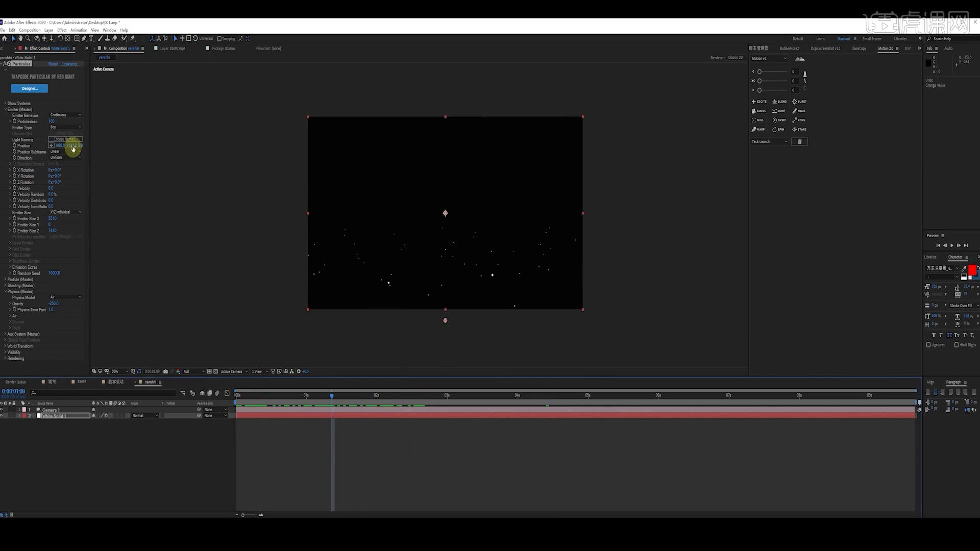This screenshot has height=551, width=980.
Task: Open the Animation menu
Action: point(78,30)
